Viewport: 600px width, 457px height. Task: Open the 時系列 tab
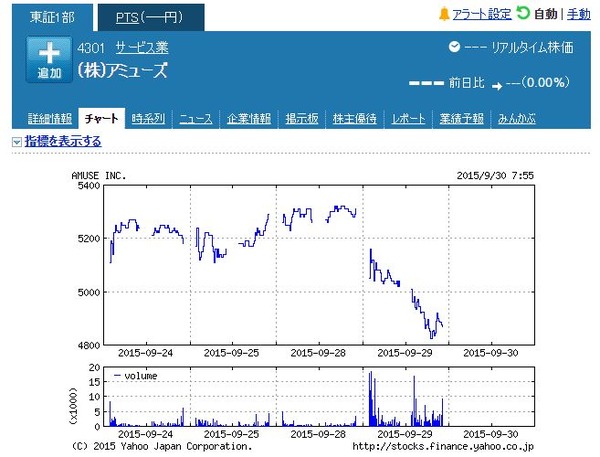(x=148, y=119)
